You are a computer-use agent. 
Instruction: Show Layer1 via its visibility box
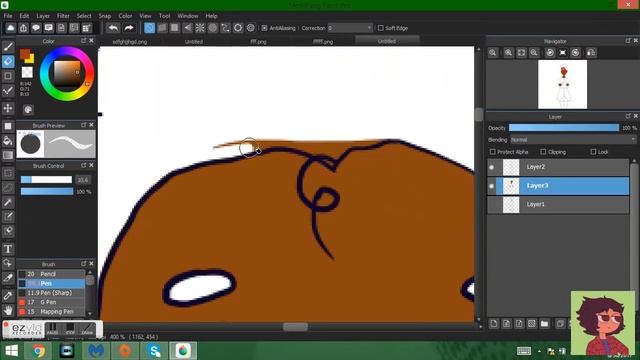tap(491, 204)
